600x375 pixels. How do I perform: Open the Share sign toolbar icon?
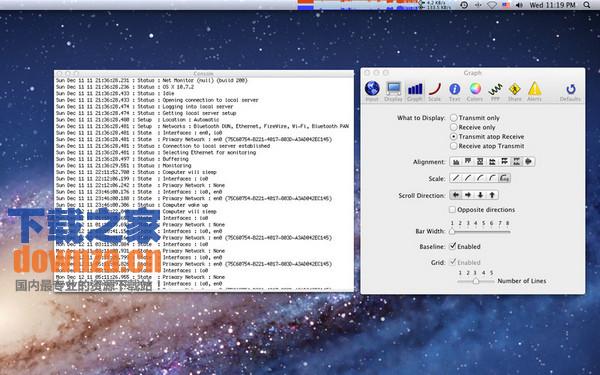[514, 89]
